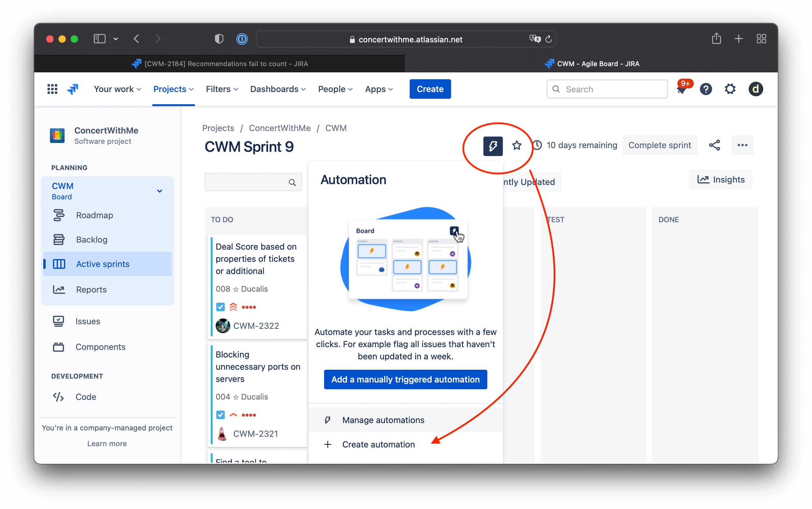This screenshot has width=812, height=509.
Task: Uncheck the checkbox on card CWM-2322
Action: click(221, 307)
